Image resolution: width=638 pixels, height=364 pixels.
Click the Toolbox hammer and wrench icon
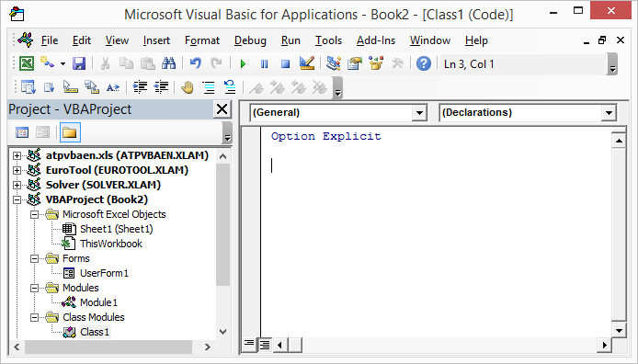[397, 63]
